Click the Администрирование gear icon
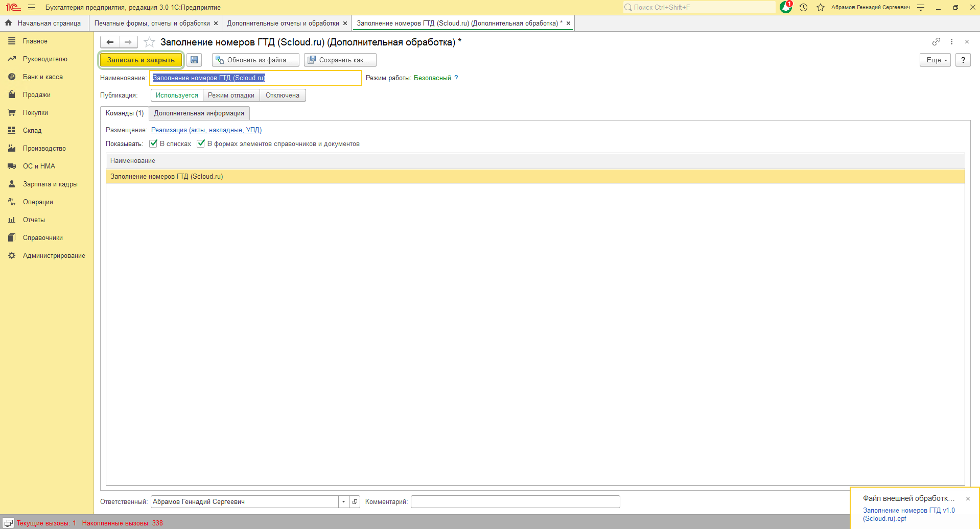 pyautogui.click(x=12, y=255)
